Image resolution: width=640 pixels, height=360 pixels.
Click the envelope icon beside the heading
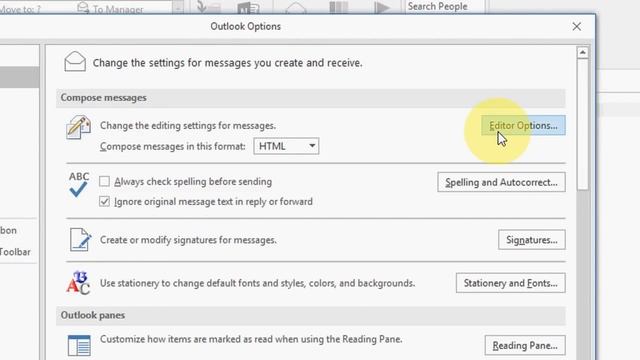[x=75, y=62]
